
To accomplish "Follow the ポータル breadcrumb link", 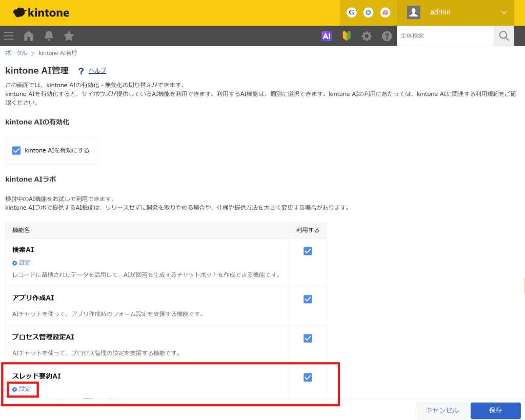I will pyautogui.click(x=16, y=53).
